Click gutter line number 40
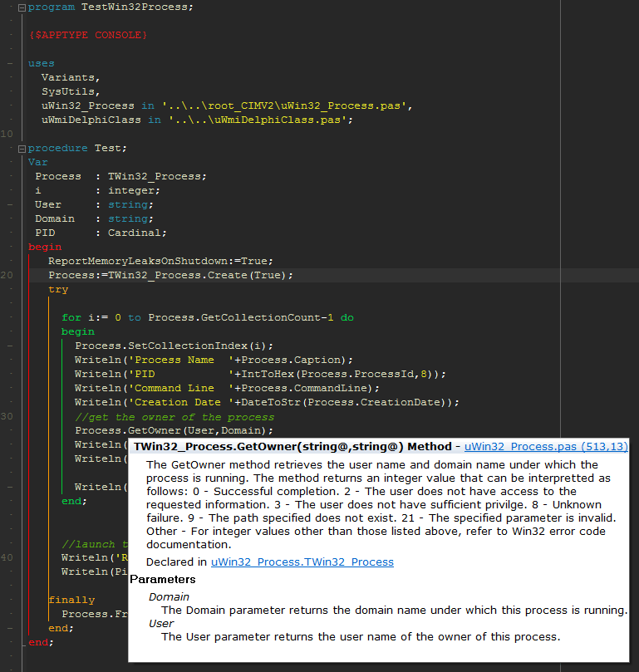 click(7, 557)
